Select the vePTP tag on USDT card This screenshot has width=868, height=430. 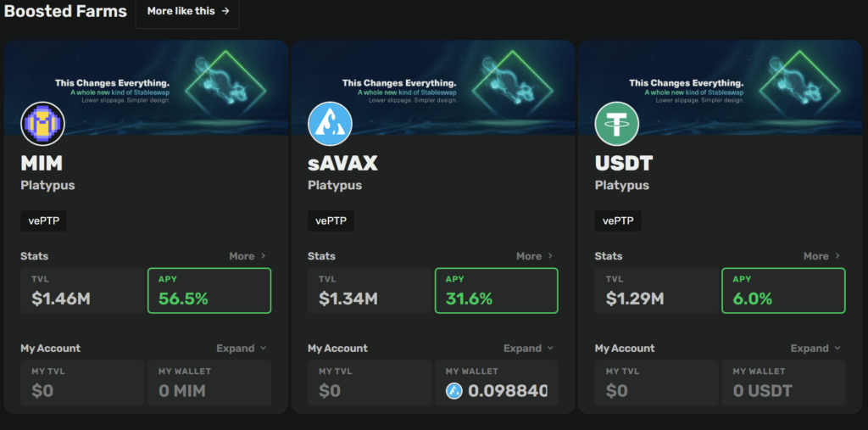coord(618,221)
